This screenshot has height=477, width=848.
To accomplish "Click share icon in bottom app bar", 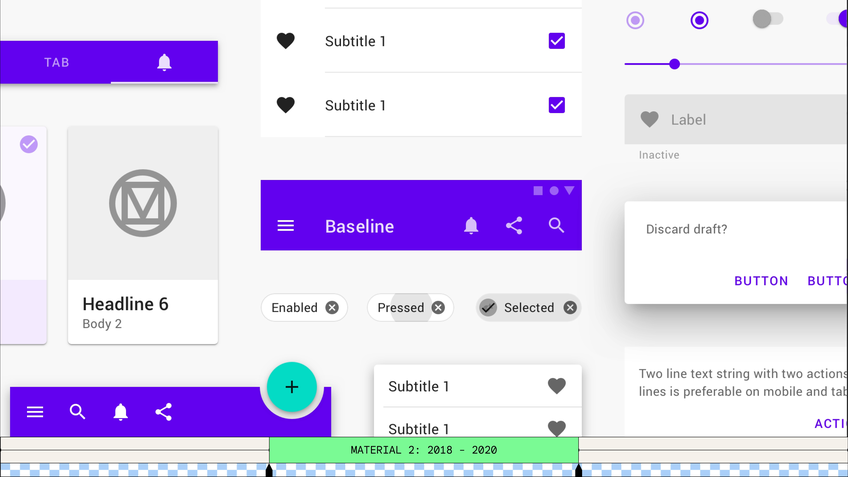I will 163,412.
